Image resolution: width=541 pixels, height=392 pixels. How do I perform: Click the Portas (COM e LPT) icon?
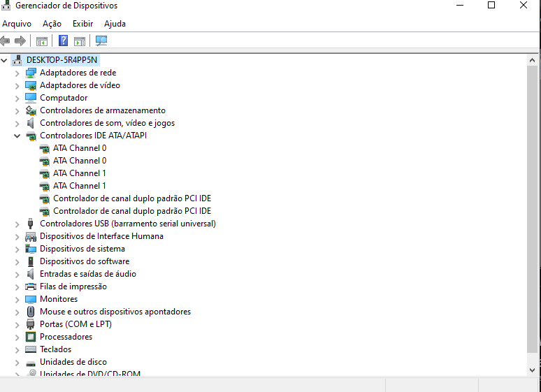pos(31,324)
